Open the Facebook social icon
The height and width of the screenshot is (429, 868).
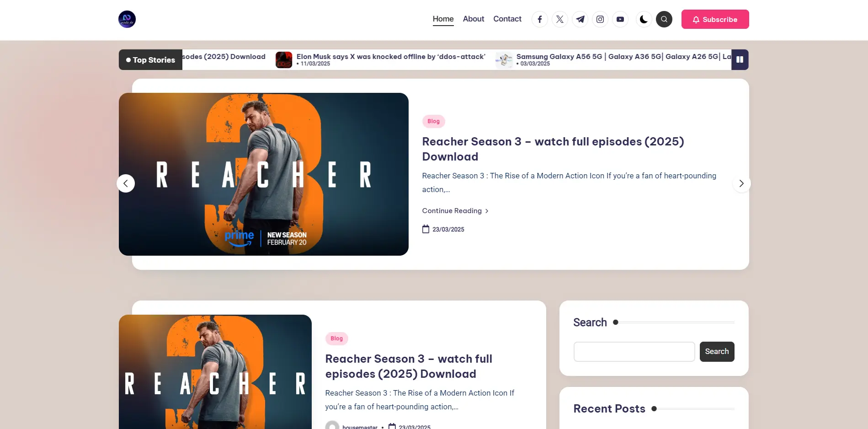(x=540, y=19)
